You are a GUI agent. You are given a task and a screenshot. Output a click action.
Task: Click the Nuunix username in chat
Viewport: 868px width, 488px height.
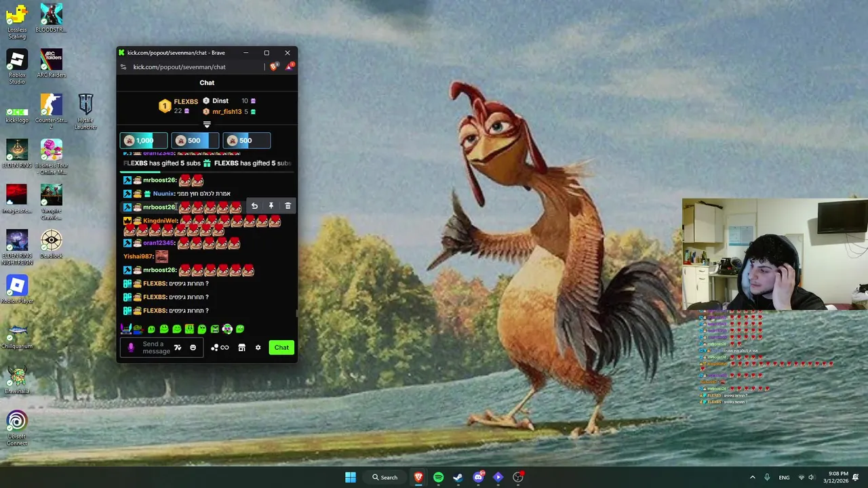coord(163,194)
